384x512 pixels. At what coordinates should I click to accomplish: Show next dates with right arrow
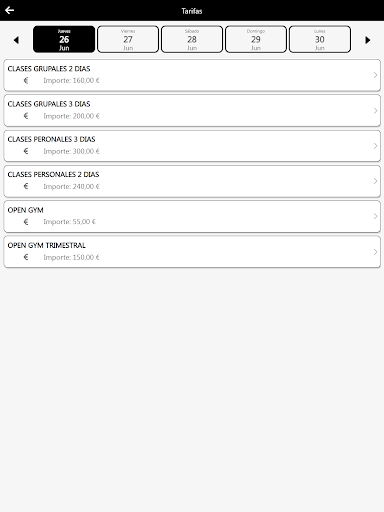click(x=368, y=40)
